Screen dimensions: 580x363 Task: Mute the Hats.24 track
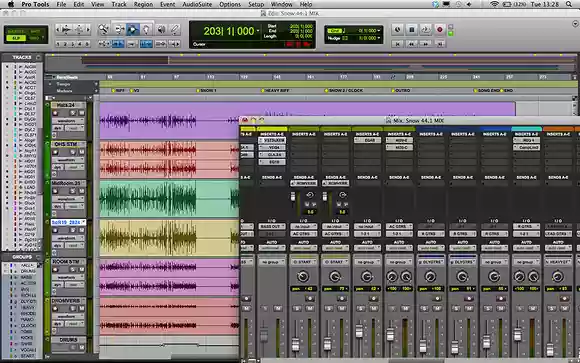click(81, 113)
